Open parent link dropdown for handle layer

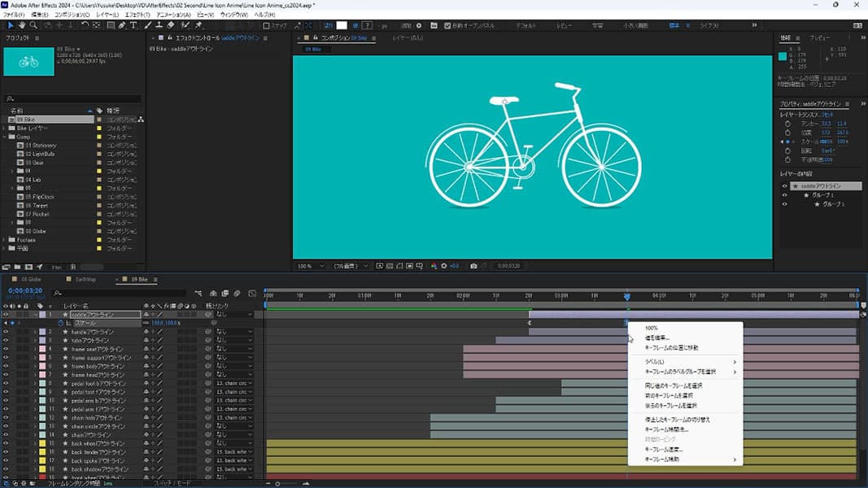(x=233, y=332)
